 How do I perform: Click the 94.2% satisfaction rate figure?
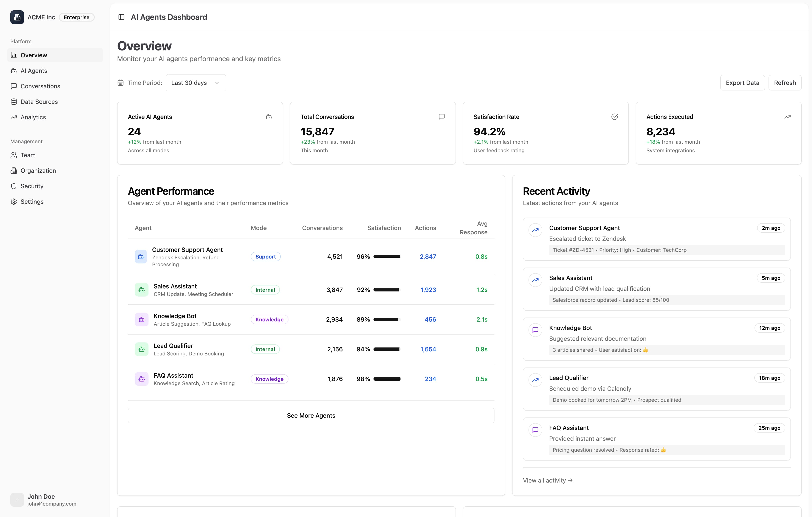click(489, 131)
